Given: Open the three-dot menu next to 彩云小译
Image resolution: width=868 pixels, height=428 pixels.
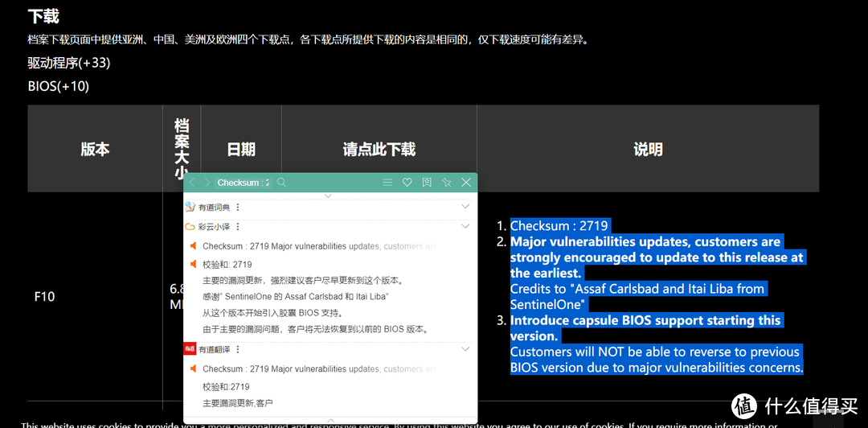Looking at the screenshot, I should [x=238, y=227].
